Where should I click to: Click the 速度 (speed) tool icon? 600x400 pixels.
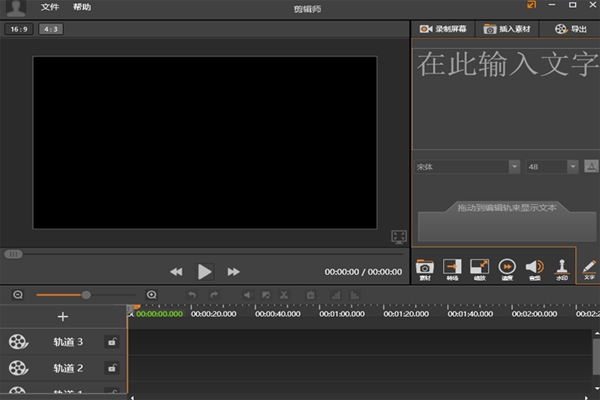point(507,268)
